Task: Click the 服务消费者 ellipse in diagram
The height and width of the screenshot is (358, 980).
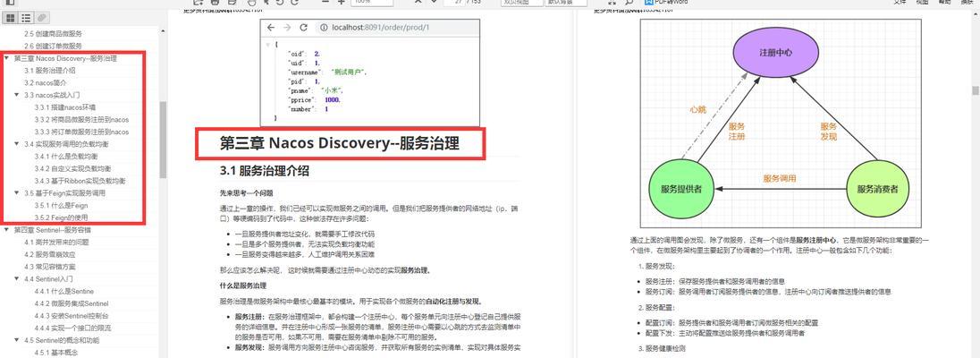Action: (877, 188)
